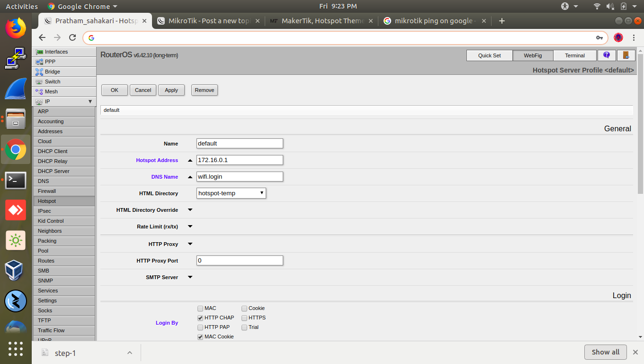Image resolution: width=644 pixels, height=364 pixels.
Task: Close the MikroTik Post a new topic tab
Action: pyautogui.click(x=258, y=21)
